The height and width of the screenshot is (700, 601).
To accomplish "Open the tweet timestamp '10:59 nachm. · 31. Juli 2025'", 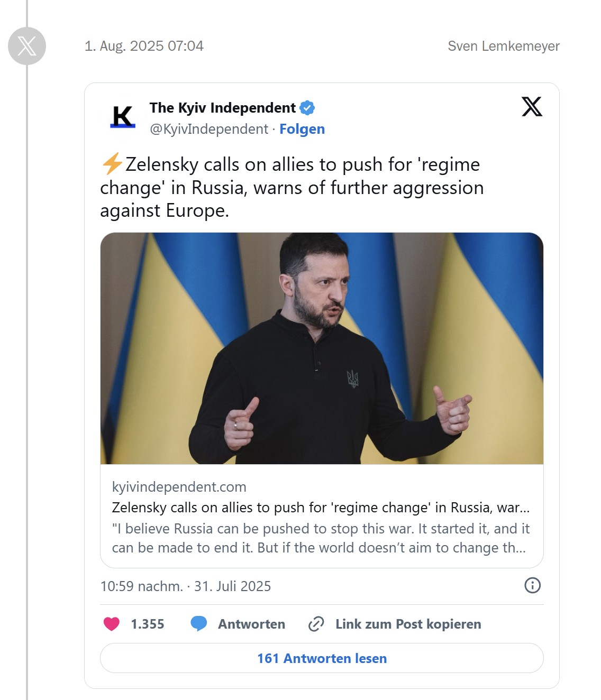I will click(x=185, y=586).
